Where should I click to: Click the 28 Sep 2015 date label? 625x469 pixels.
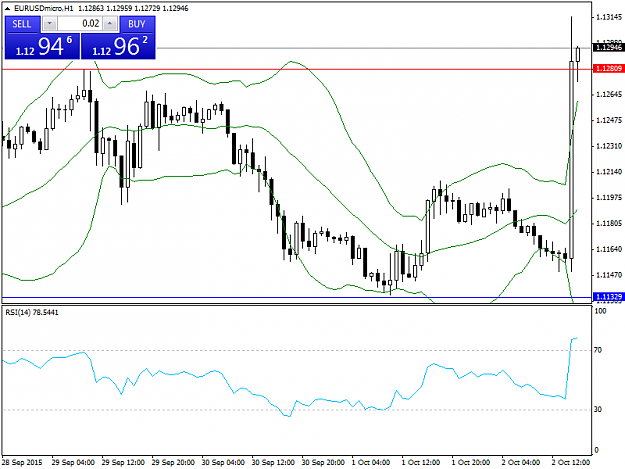22,462
